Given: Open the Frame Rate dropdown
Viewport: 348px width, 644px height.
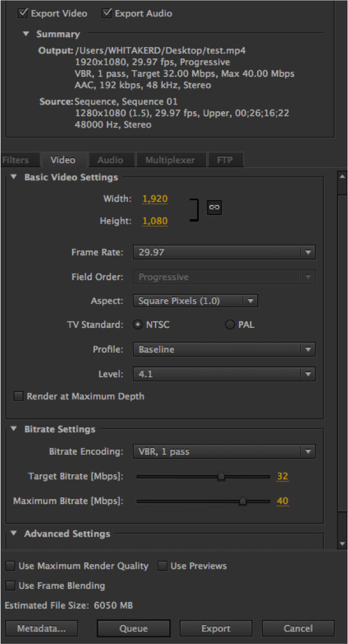Looking at the screenshot, I should pos(224,253).
